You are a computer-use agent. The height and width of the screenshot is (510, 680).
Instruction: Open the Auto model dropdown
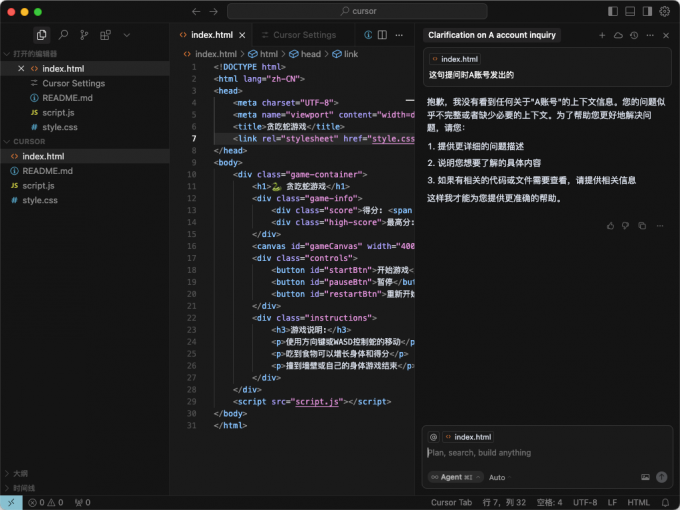500,477
